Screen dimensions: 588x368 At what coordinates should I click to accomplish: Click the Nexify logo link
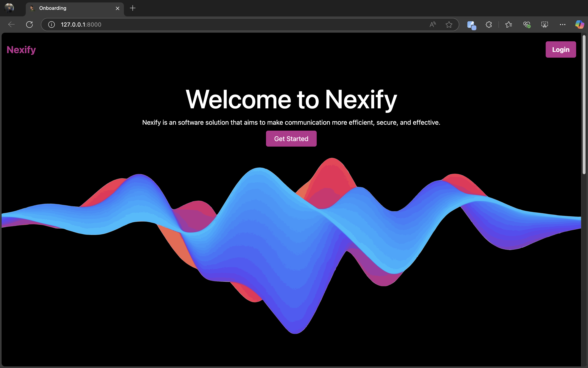click(x=21, y=50)
